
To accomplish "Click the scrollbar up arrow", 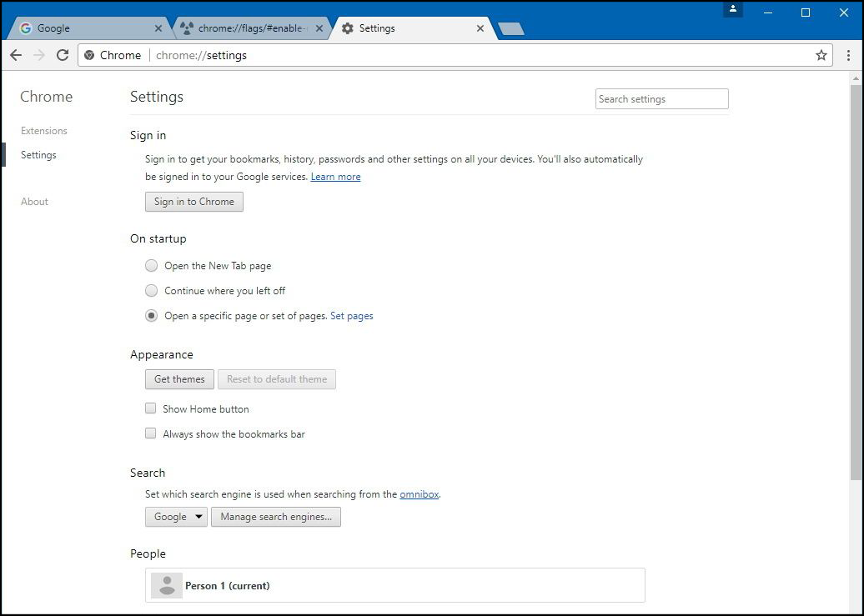I will click(856, 78).
